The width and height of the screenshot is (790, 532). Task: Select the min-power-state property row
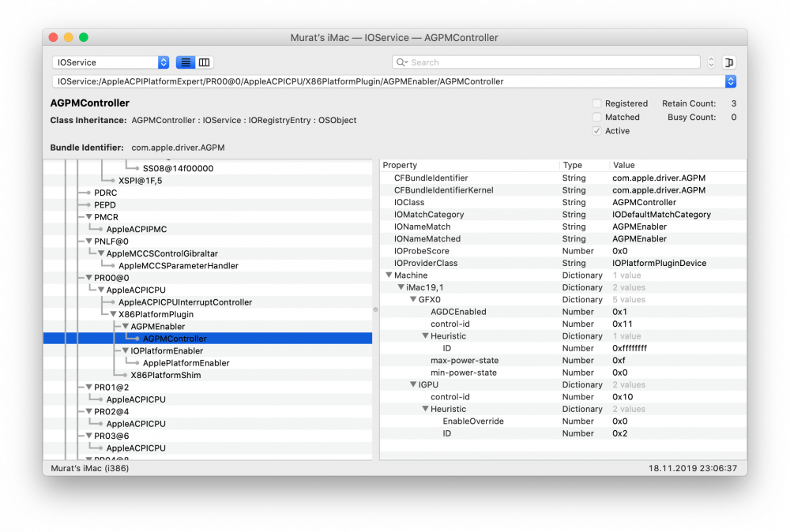coord(562,373)
